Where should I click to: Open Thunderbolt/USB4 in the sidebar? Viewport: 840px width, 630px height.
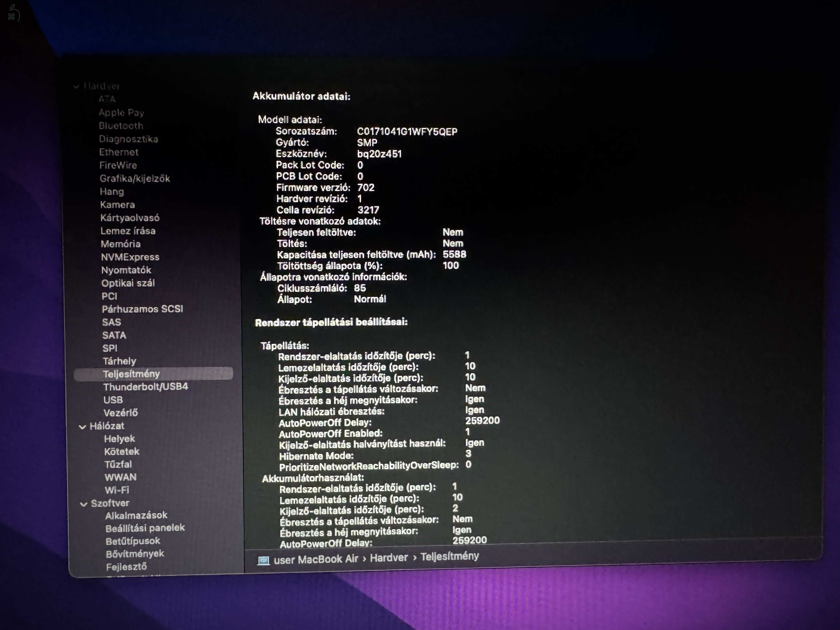pyautogui.click(x=145, y=387)
